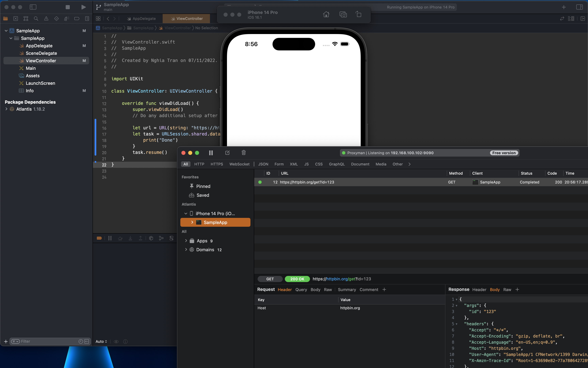Image resolution: width=588 pixels, height=368 pixels.
Task: Expand the Apps group in Proxyman
Action: [x=186, y=241]
